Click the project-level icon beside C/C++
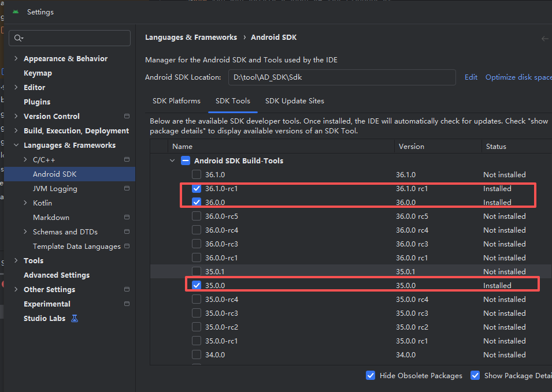This screenshot has height=392, width=552. (x=127, y=159)
